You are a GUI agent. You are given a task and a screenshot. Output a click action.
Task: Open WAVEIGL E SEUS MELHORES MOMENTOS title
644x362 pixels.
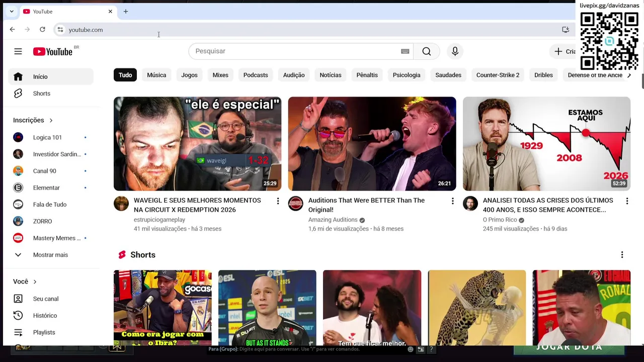197,205
